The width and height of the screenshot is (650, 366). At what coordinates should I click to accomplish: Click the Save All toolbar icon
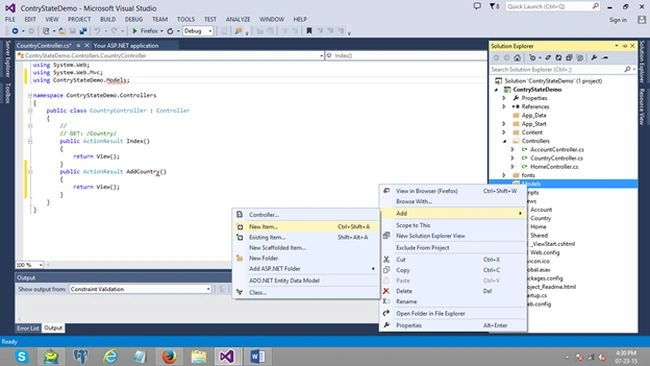click(83, 31)
